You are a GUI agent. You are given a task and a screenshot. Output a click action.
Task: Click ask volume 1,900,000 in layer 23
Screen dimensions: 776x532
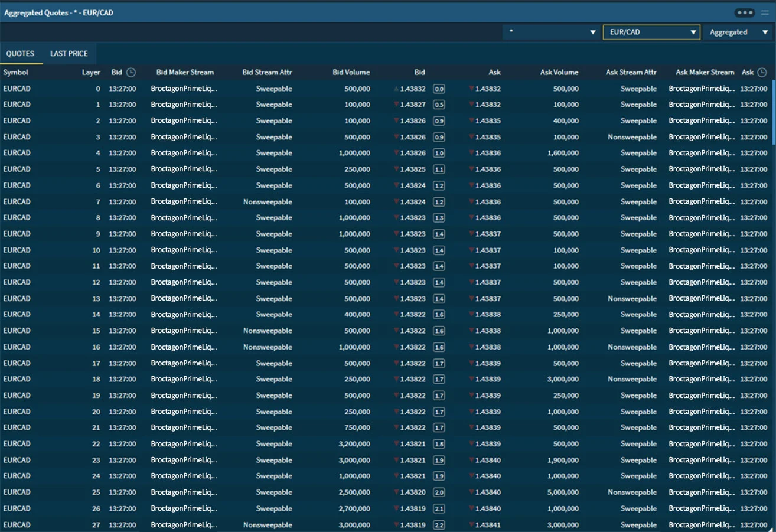[x=563, y=460]
